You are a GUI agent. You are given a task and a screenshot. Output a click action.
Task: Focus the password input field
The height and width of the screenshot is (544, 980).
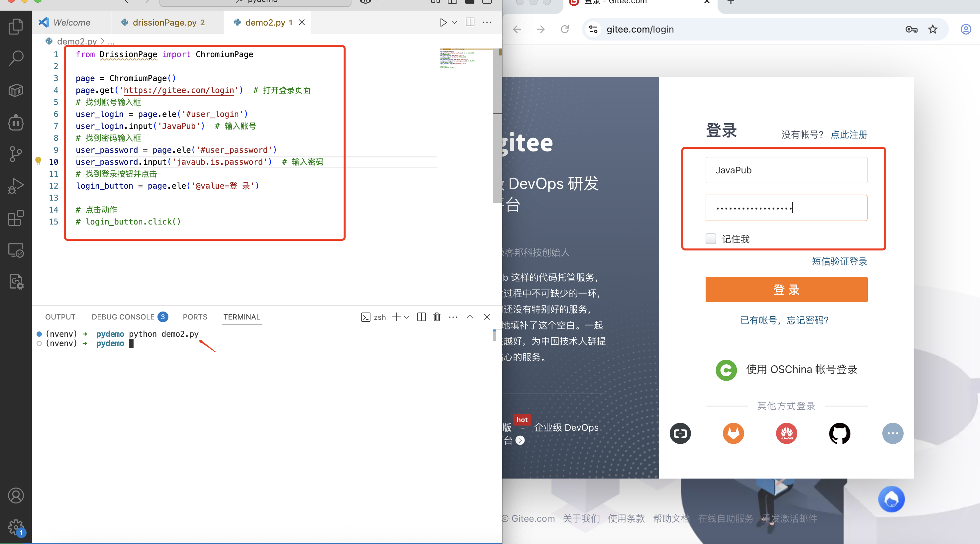point(786,208)
